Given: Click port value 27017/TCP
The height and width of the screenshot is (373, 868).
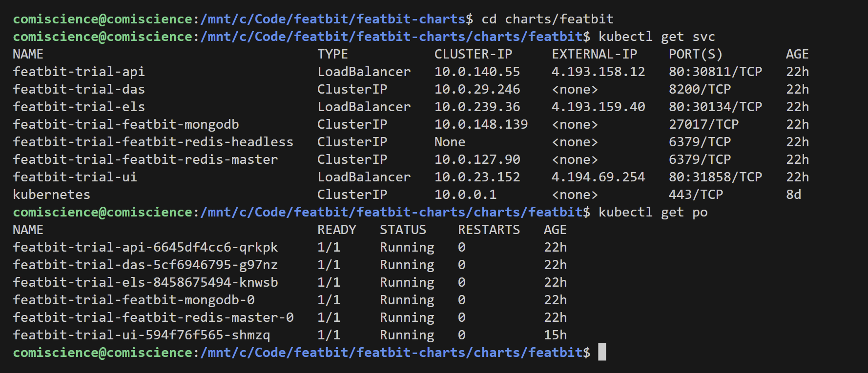Looking at the screenshot, I should click(x=703, y=124).
